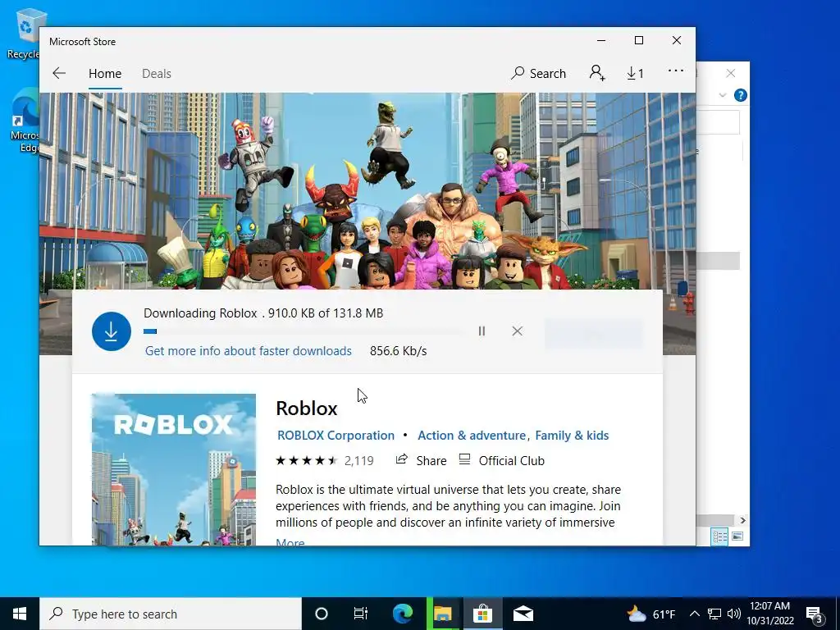Open Get more info about faster downloads
Screen dimensions: 840x630
pyautogui.click(x=248, y=351)
